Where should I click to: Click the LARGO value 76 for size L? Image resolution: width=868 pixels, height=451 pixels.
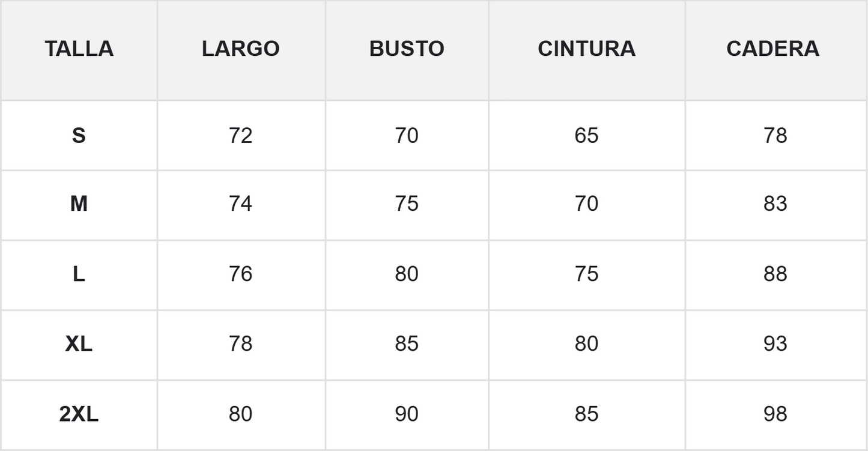pyautogui.click(x=240, y=274)
